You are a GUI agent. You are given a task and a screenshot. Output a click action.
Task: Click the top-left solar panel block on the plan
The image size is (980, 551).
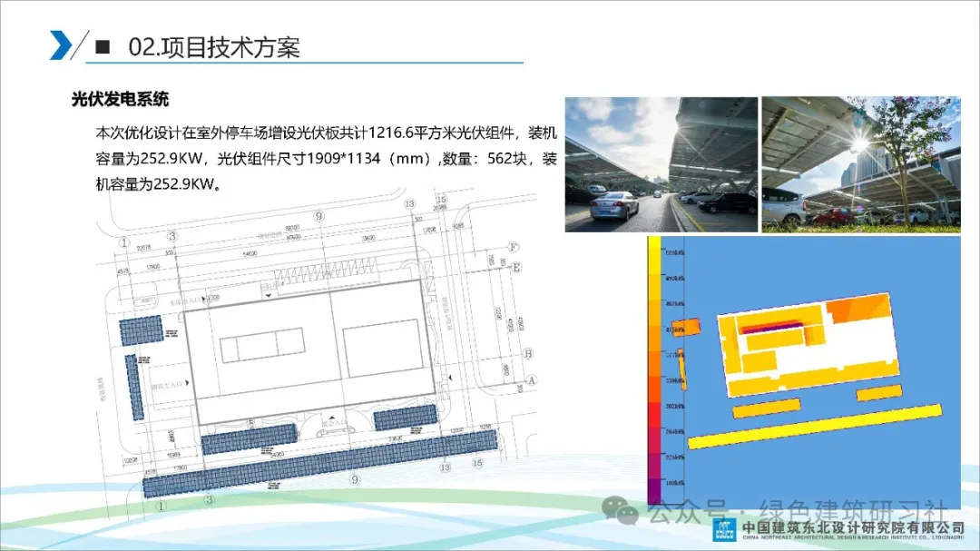(142, 328)
